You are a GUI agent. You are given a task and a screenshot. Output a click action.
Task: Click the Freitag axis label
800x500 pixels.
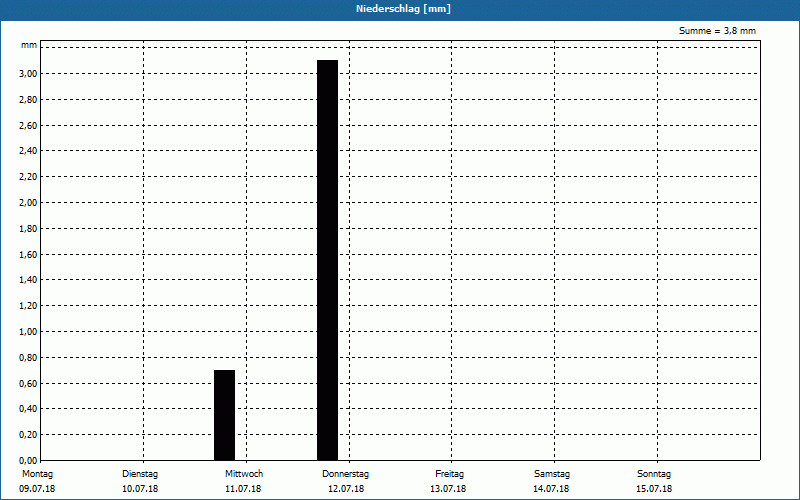[449, 474]
